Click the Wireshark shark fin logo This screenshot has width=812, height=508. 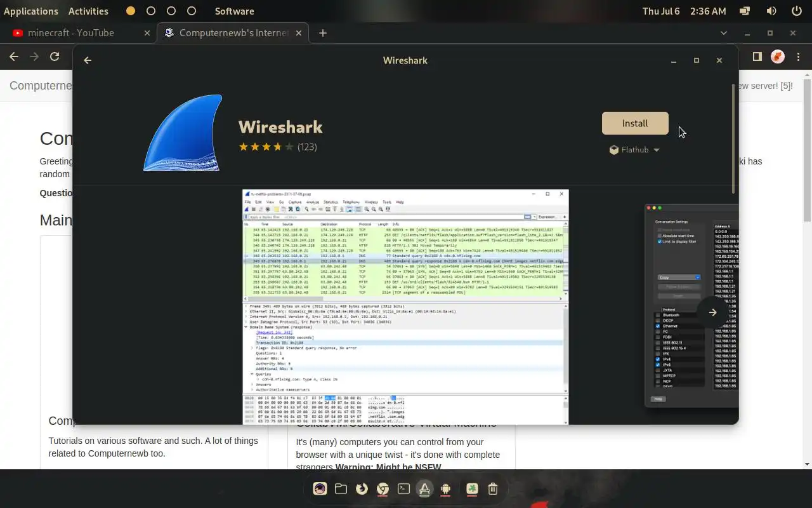[x=183, y=133]
